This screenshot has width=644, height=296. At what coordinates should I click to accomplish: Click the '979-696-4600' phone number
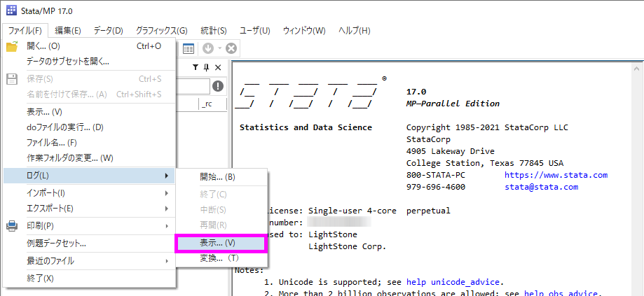(x=436, y=187)
